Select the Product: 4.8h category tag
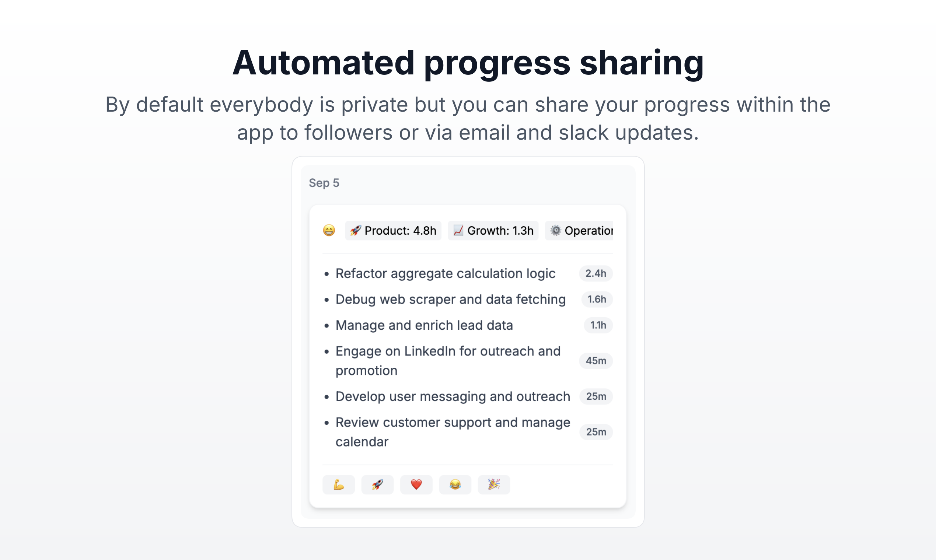Image resolution: width=936 pixels, height=560 pixels. tap(393, 231)
